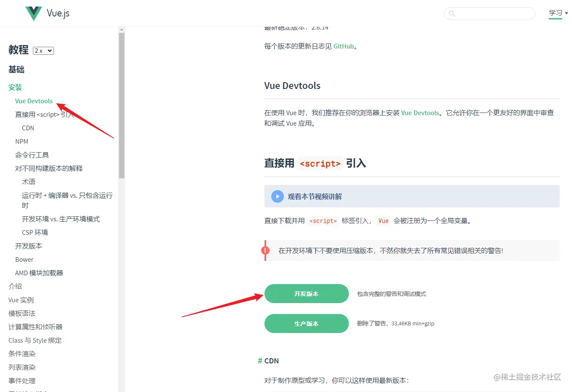The width and height of the screenshot is (572, 392).
Task: Click the Vue Devtools section heading
Action: (x=292, y=86)
